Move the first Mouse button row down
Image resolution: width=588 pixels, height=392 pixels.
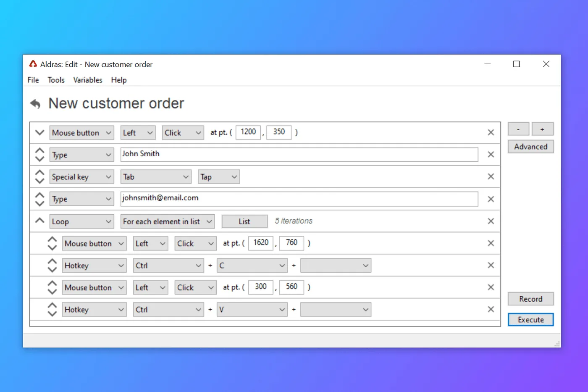pyautogui.click(x=39, y=133)
